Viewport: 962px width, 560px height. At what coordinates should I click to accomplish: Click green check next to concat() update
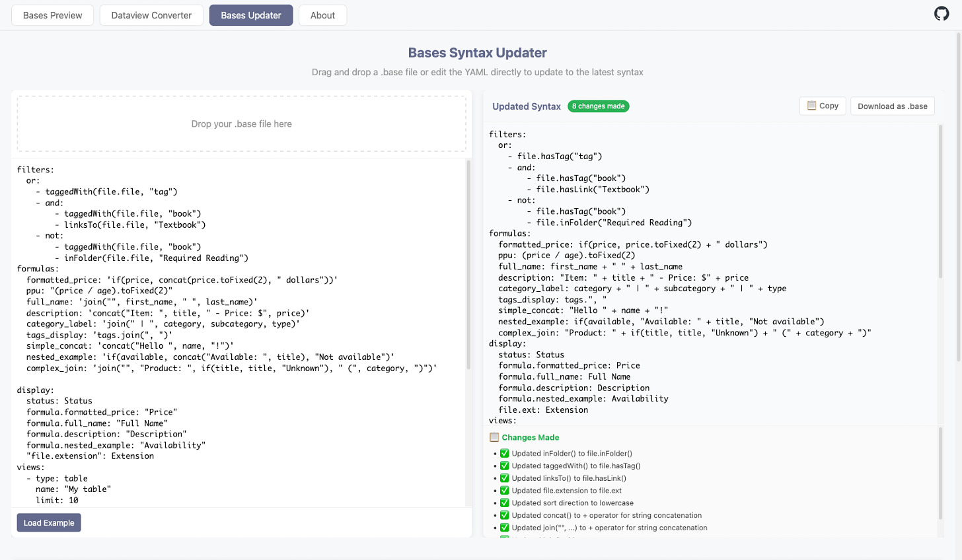pos(504,515)
